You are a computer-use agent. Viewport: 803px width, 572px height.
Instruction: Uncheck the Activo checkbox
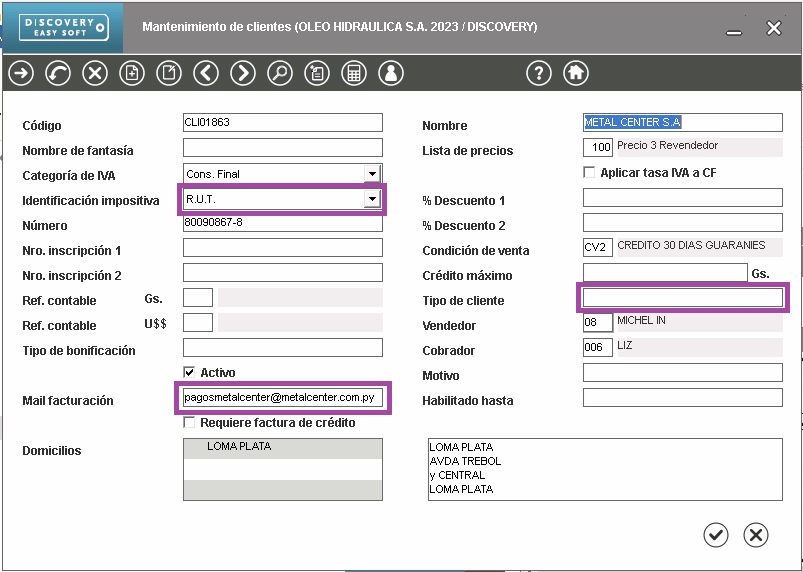click(x=189, y=373)
